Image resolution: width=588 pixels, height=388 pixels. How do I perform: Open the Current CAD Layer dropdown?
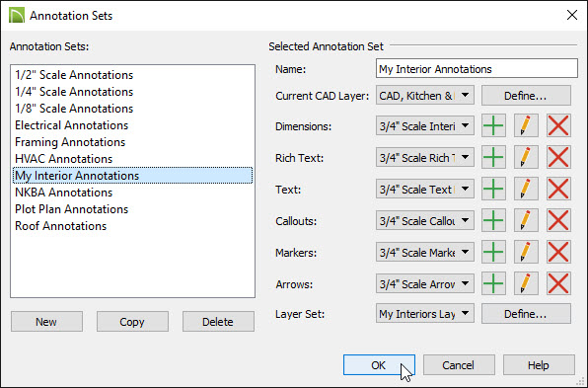click(x=425, y=96)
